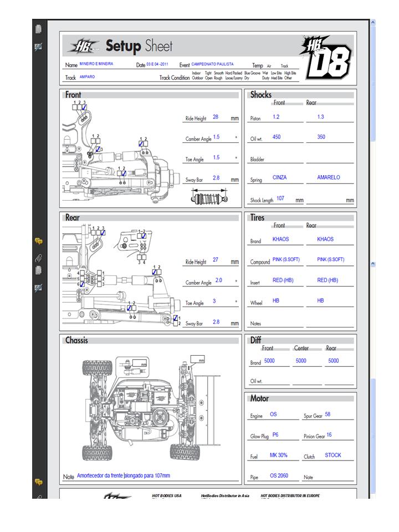Viewport: 399px width, 532px height.
Task: Uncheck Front upper arm hole 1 checkbox
Action: point(141,144)
